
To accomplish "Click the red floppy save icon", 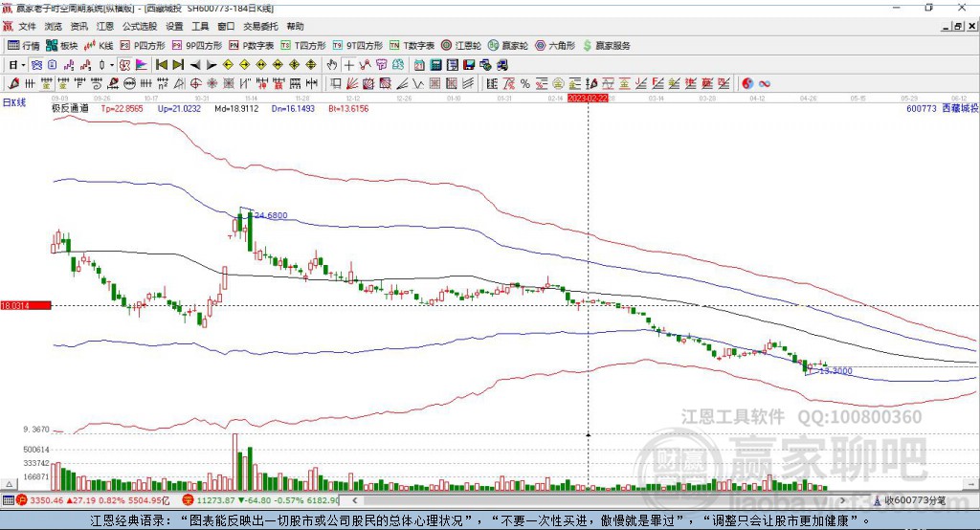I will (x=469, y=65).
